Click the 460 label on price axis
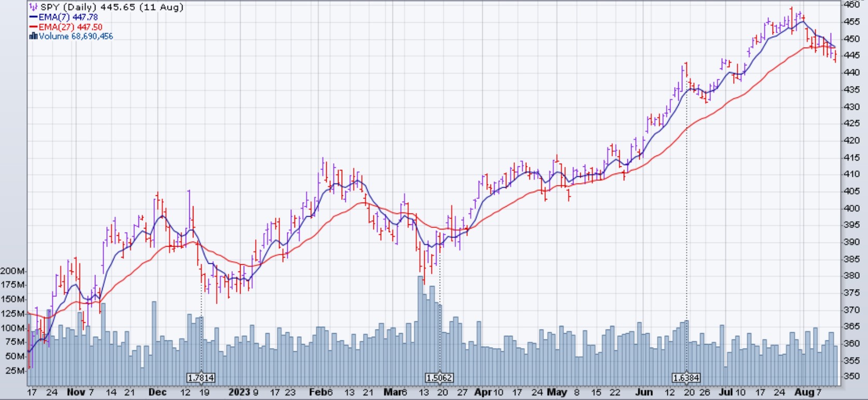Viewport: 868px width, 400px height. (x=852, y=5)
